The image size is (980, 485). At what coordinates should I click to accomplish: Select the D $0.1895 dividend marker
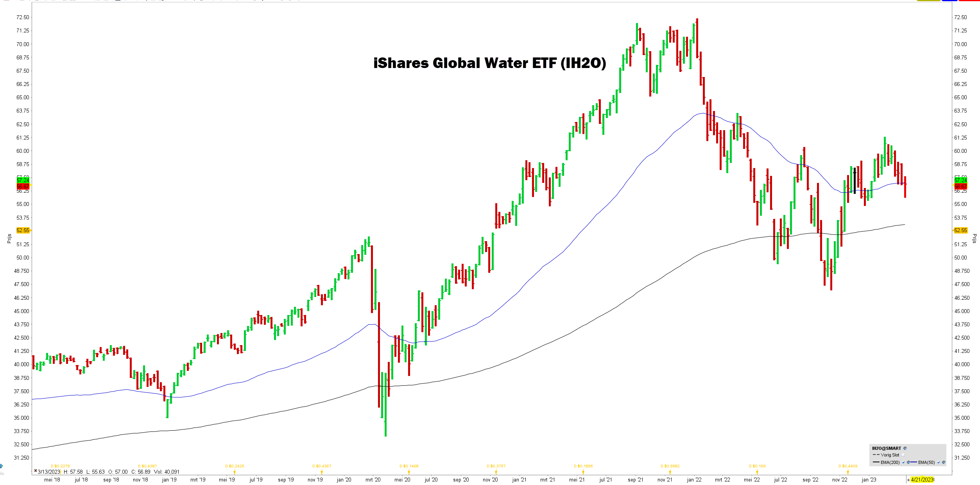coord(583,466)
